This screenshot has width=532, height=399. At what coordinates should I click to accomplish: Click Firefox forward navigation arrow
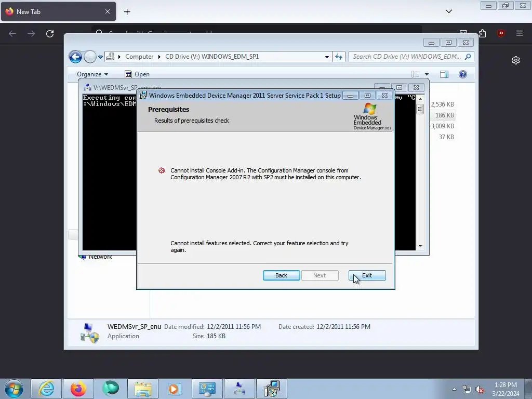pos(31,34)
